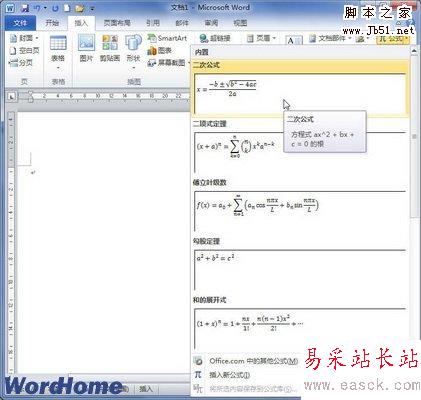The image size is (421, 400).
Task: Select the 插入 (Insert) tab
Action: [81, 23]
